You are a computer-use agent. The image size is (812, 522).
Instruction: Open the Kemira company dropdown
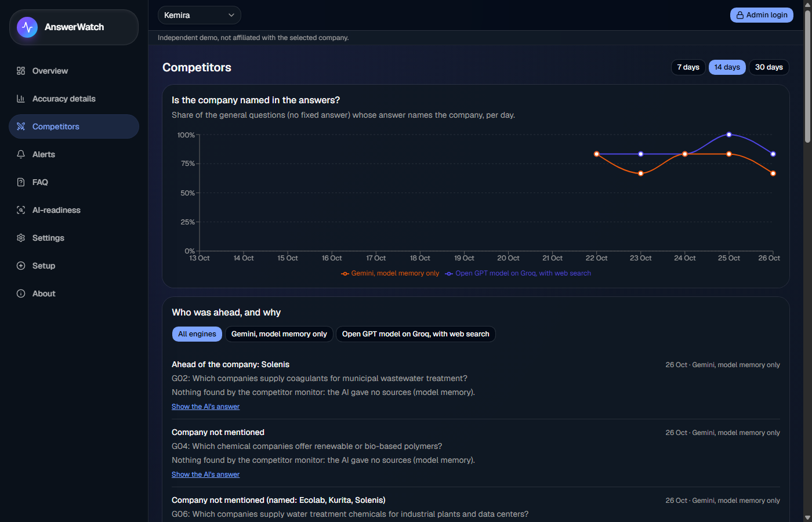[x=199, y=15]
